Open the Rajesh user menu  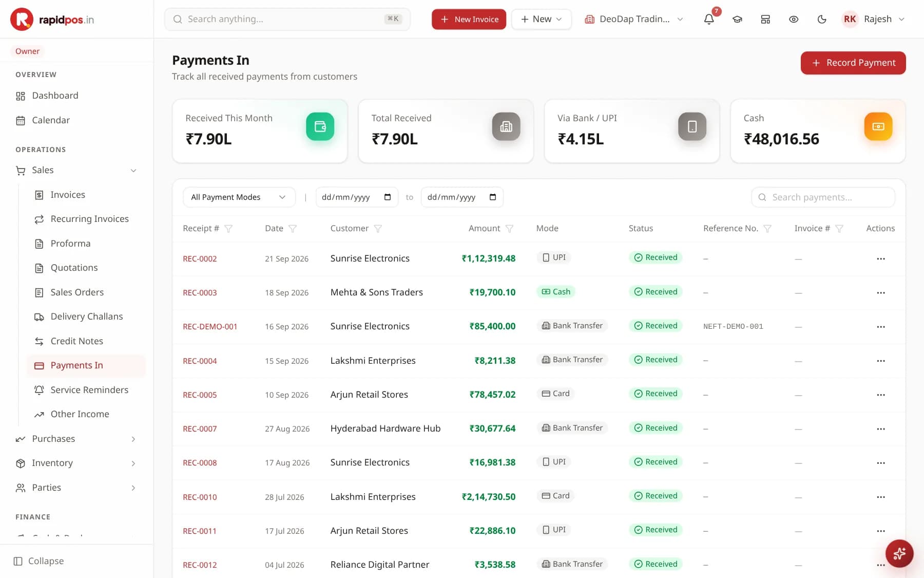click(x=874, y=19)
